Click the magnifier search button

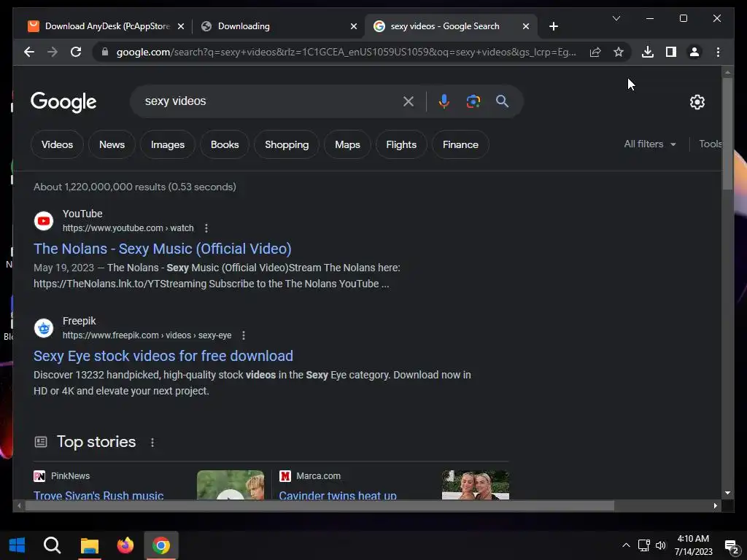tap(502, 101)
